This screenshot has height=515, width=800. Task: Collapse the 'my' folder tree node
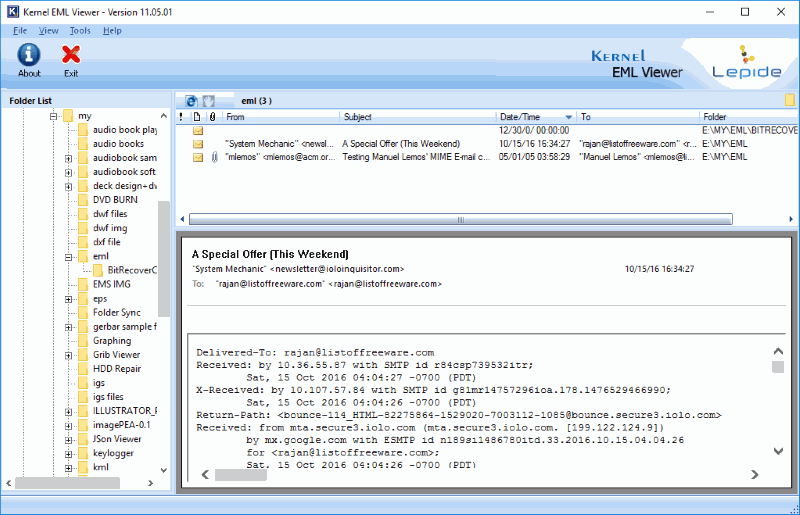click(x=53, y=116)
